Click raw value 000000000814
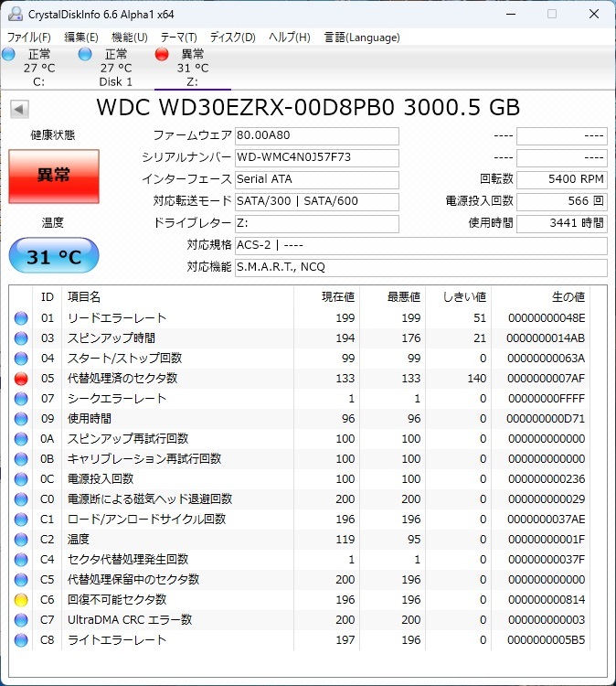Image resolution: width=616 pixels, height=686 pixels. 547,600
